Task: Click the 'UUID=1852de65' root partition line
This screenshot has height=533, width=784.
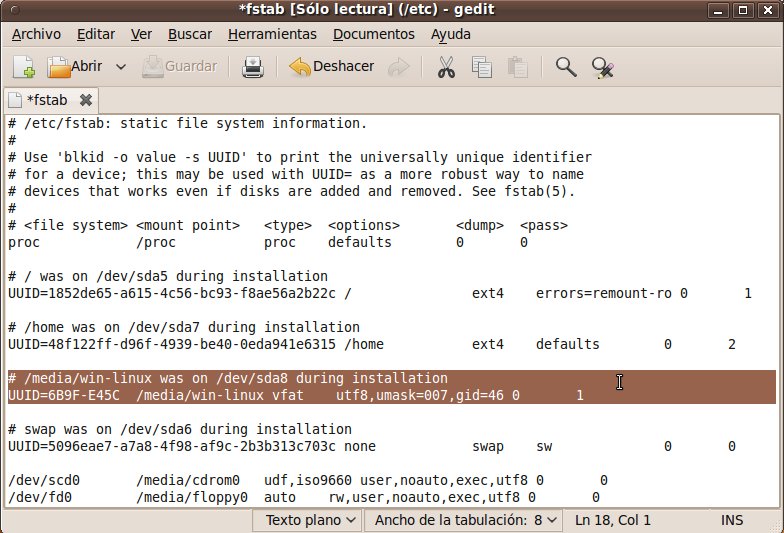Action: pos(380,293)
